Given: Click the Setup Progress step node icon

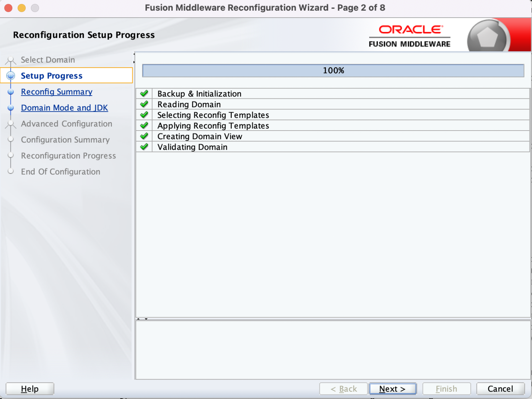Looking at the screenshot, I should coord(10,76).
